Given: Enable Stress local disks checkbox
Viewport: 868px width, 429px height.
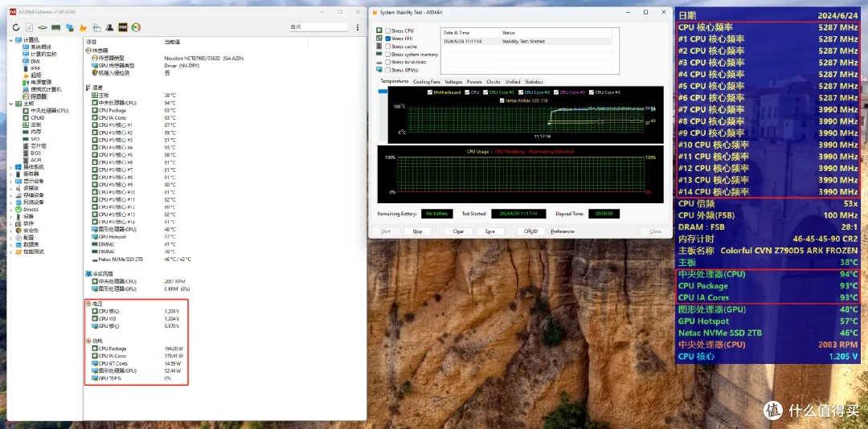Looking at the screenshot, I should point(388,62).
